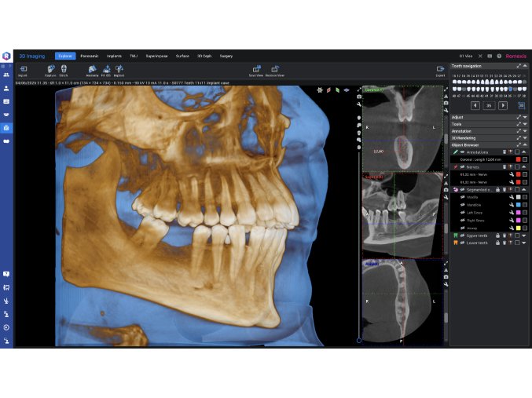Image resolution: width=532 pixels, height=398 pixels.
Task: Select the Left Sinus tree item
Action: (x=475, y=213)
